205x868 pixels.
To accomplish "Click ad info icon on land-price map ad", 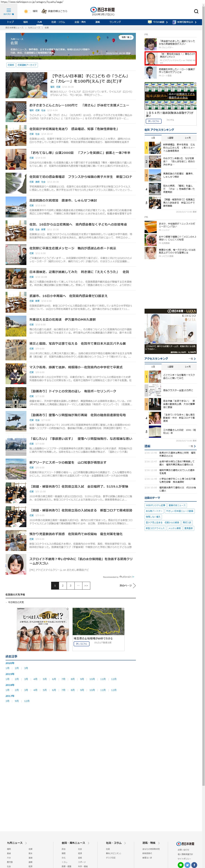I will point(123,609).
